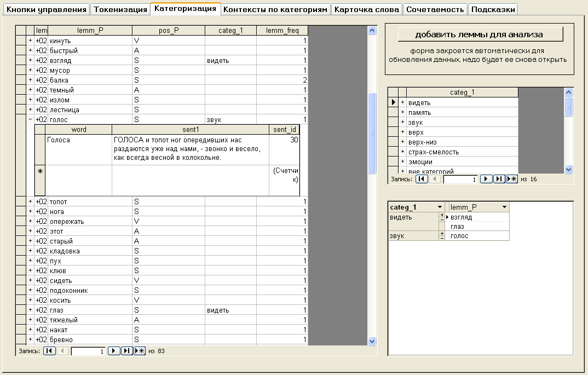The height and width of the screenshot is (375, 588).
Task: Expand the быстрый row in the lemma table
Action: click(30, 50)
